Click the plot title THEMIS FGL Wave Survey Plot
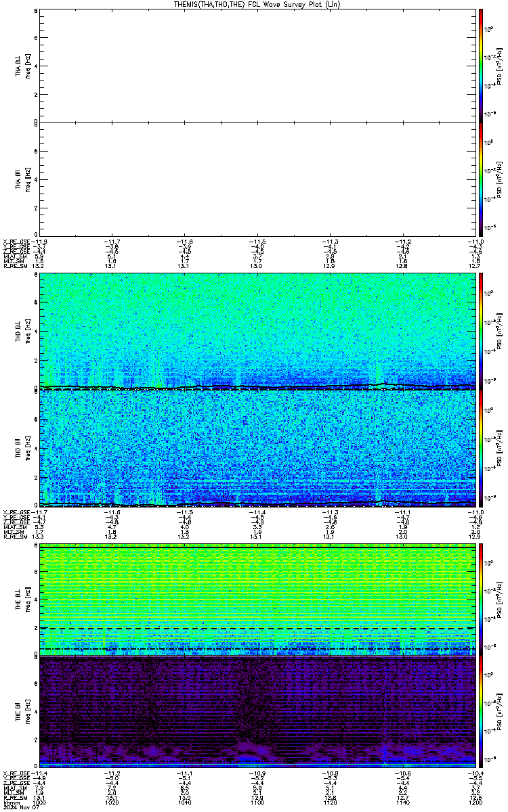The height and width of the screenshot is (812, 508). (x=257, y=4)
